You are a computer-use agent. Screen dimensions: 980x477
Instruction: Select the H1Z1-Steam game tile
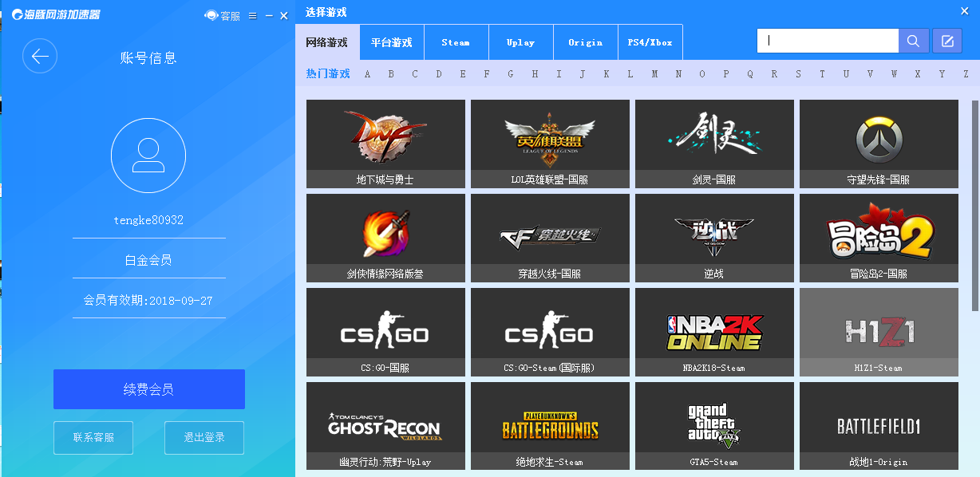tap(879, 332)
